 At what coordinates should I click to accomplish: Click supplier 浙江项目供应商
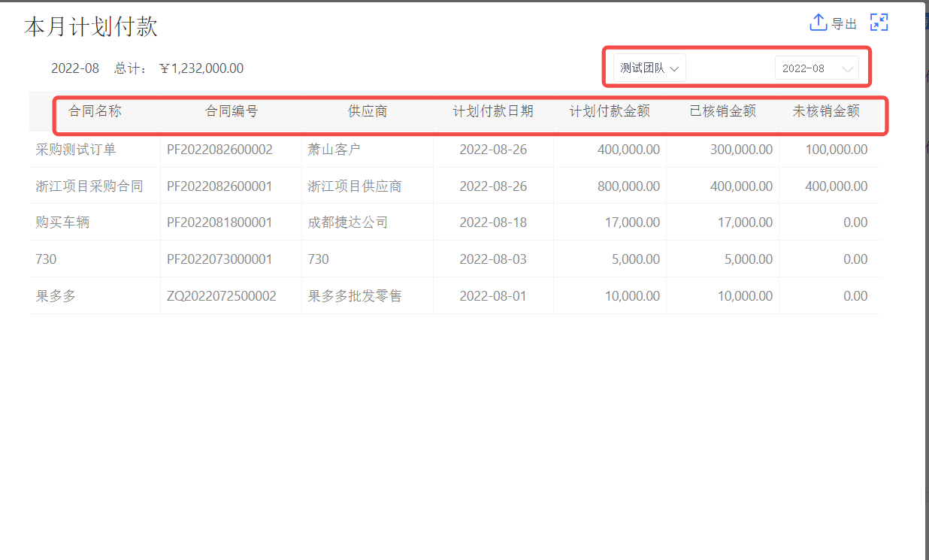355,186
